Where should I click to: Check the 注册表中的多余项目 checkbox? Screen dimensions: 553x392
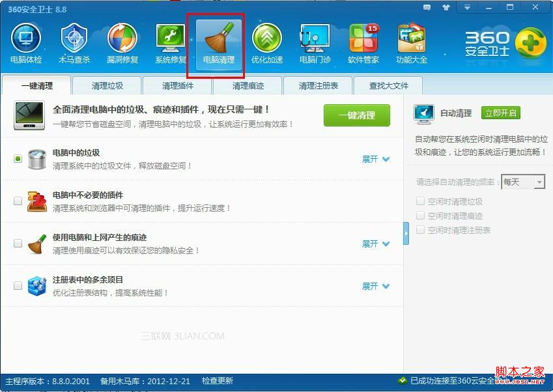[x=18, y=285]
